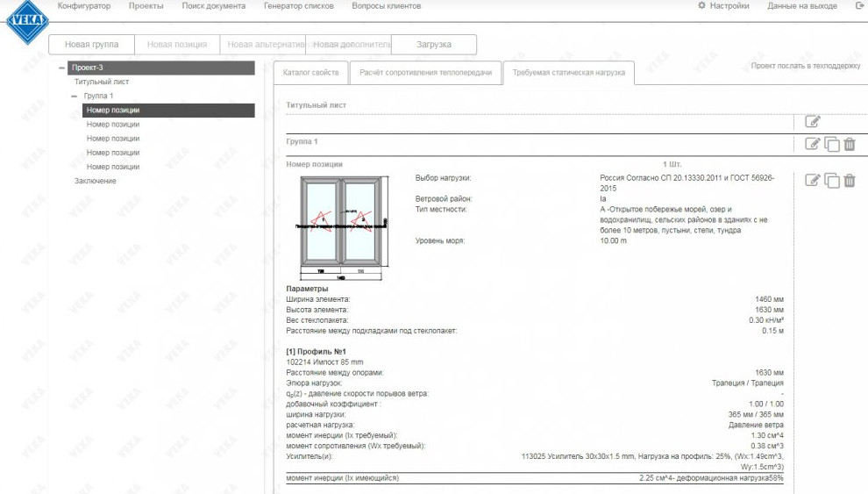Copy the Номер позиции item
The image size is (868, 494).
831,181
